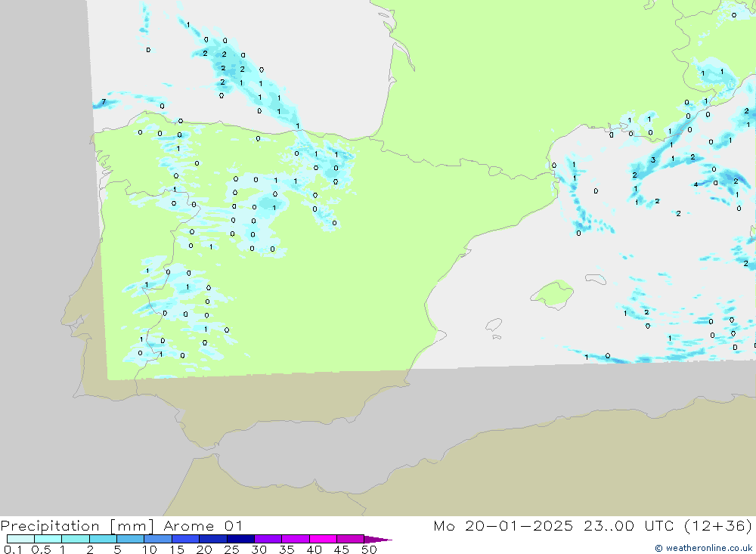Pick the 15–20 mm legend swatch
756x554 pixels.
click(x=186, y=539)
